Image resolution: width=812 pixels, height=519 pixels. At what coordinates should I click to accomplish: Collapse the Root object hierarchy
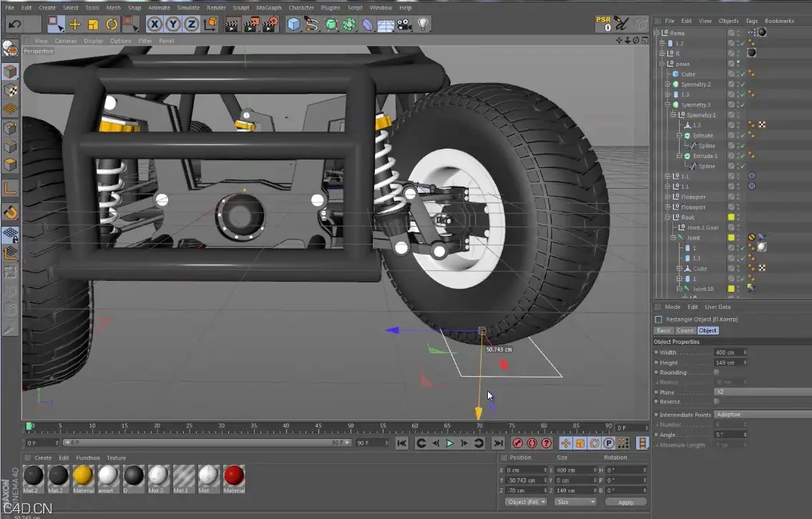(x=668, y=217)
